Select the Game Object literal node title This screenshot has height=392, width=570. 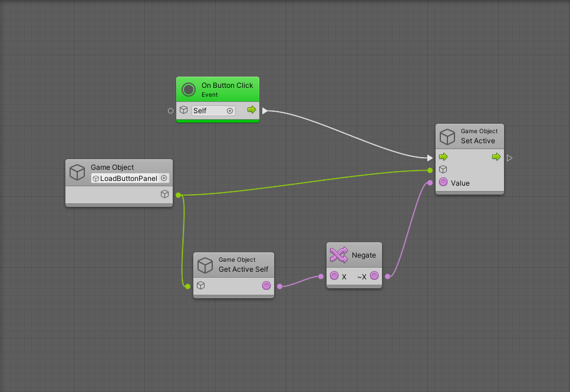(113, 167)
